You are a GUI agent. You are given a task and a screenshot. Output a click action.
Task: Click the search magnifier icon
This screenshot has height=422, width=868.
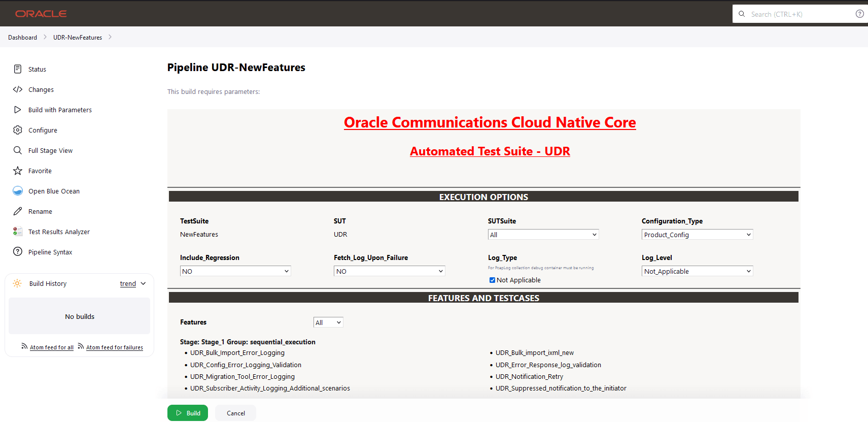(x=742, y=14)
